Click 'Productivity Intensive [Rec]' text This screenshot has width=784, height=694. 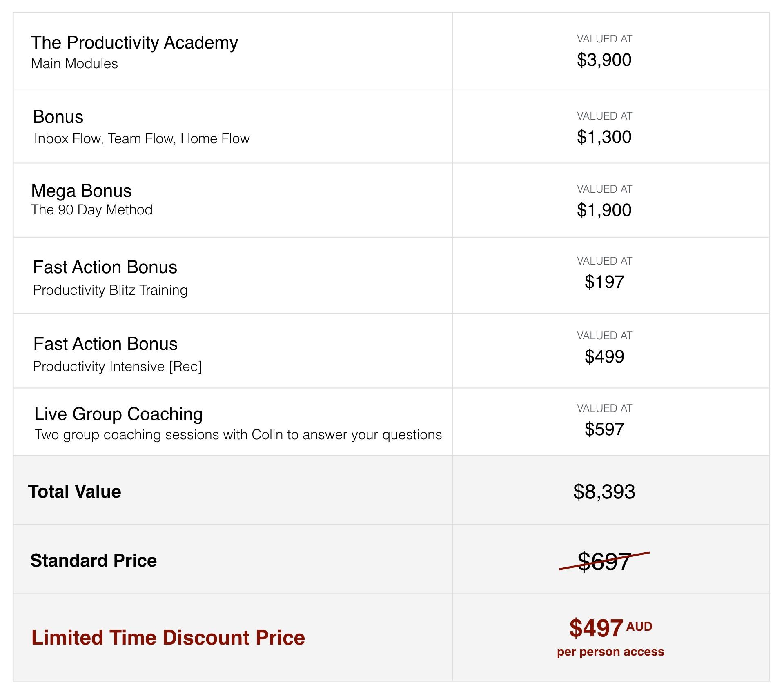[x=118, y=367]
